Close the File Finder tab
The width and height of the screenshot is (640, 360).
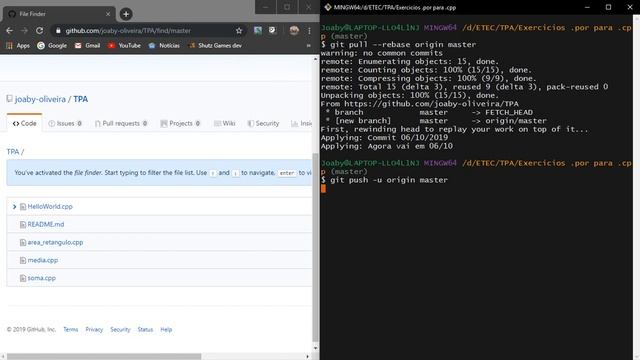[108, 14]
